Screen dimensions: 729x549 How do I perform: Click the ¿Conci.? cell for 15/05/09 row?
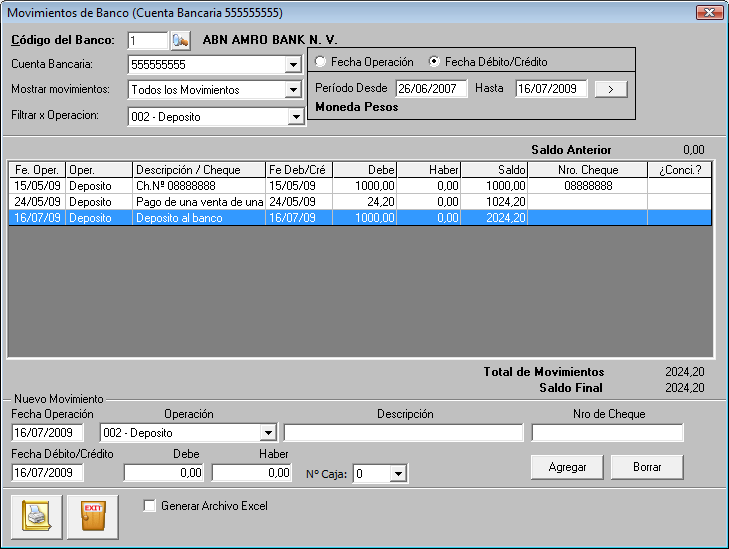click(680, 186)
